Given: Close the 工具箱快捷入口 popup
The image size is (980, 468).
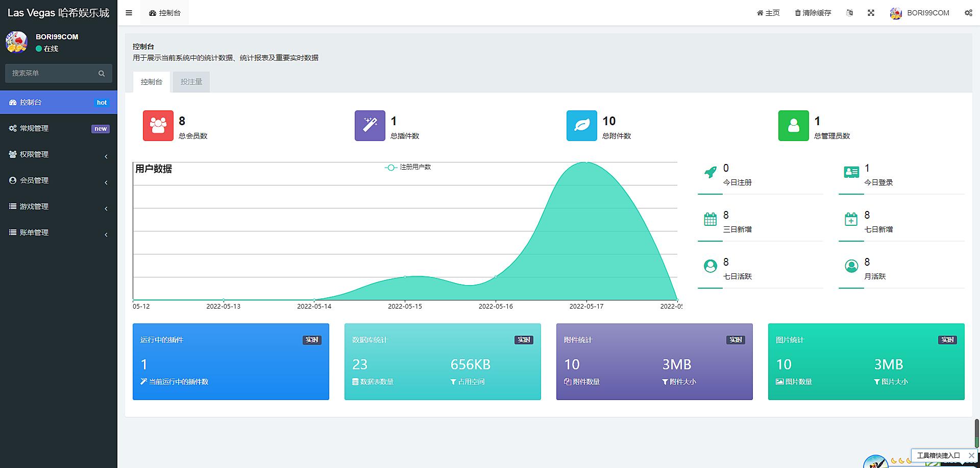Looking at the screenshot, I should click(x=971, y=455).
